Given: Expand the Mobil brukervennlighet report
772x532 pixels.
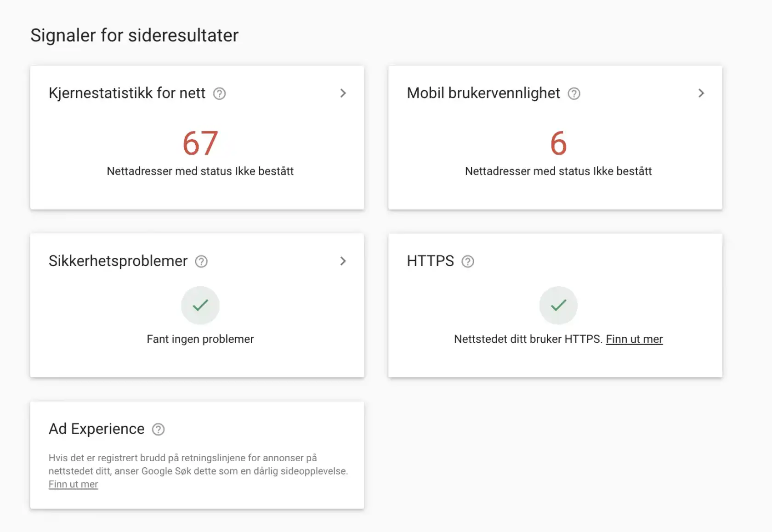Looking at the screenshot, I should pos(701,93).
